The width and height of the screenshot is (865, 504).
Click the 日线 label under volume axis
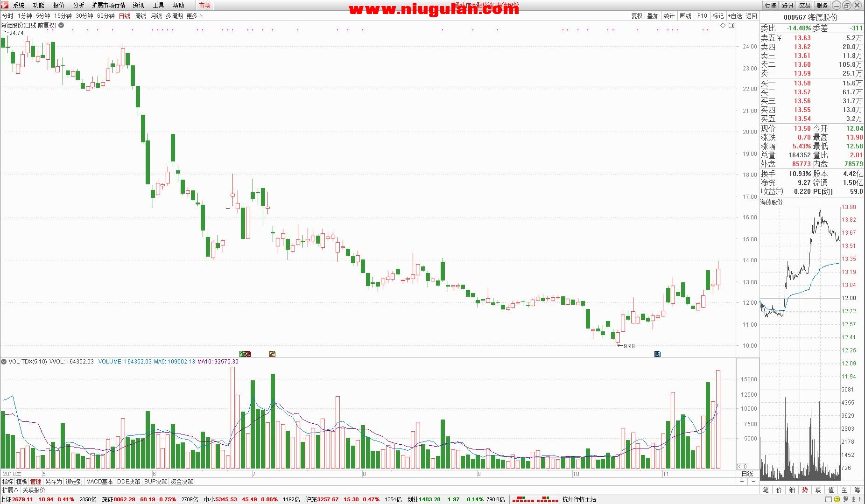tap(747, 474)
